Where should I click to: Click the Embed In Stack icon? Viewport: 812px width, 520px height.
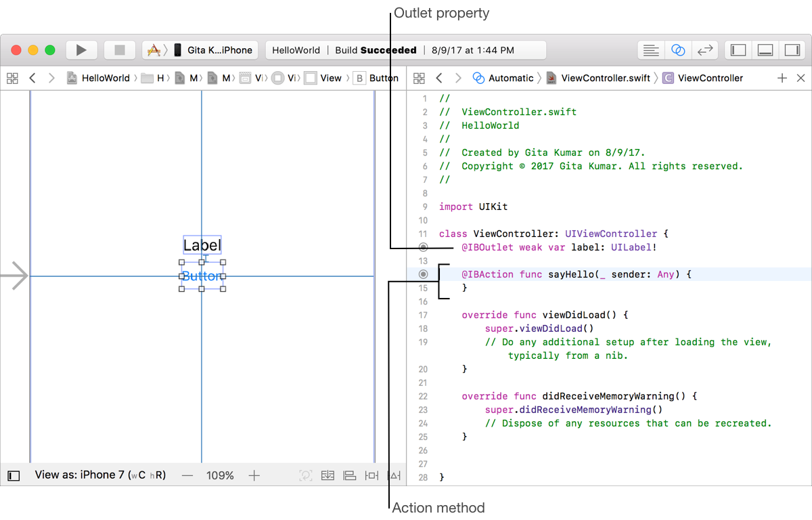click(x=328, y=475)
